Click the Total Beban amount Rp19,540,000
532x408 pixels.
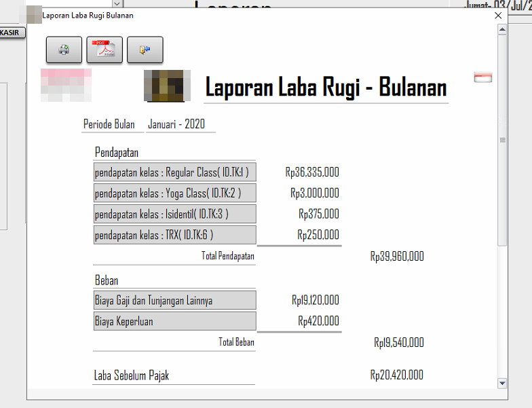click(398, 342)
